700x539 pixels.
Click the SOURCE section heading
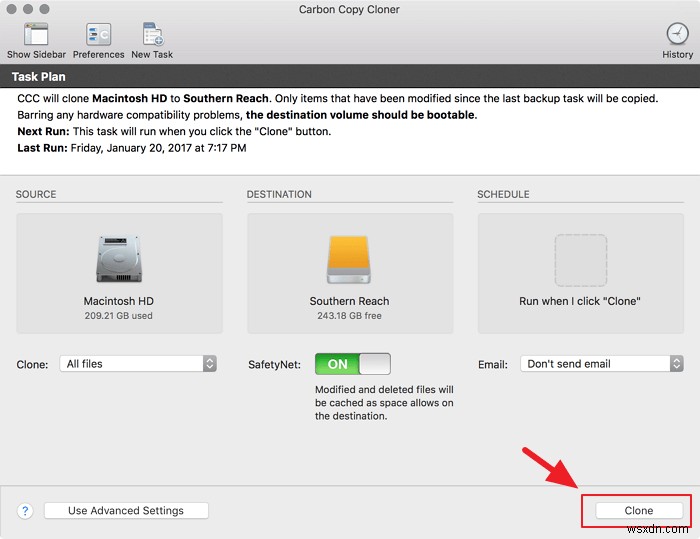(x=36, y=194)
